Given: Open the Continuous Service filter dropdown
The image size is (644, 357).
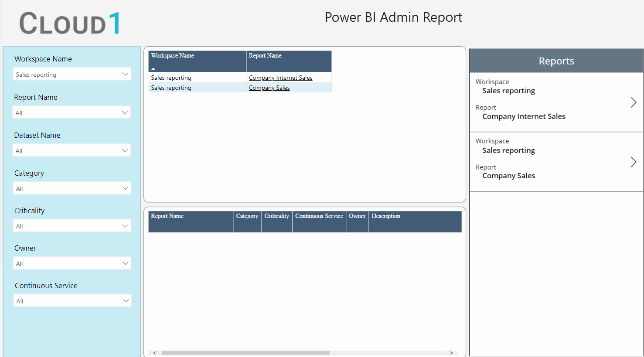Looking at the screenshot, I should 72,301.
